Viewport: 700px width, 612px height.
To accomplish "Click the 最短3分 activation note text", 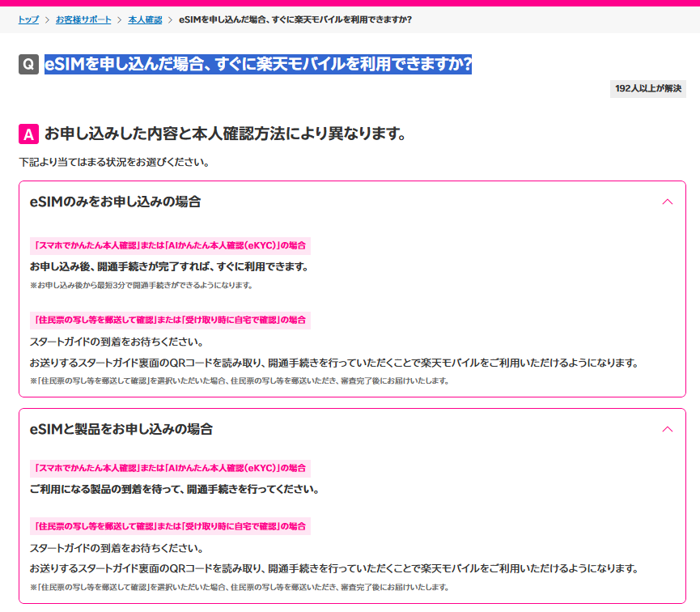I will pos(142,285).
